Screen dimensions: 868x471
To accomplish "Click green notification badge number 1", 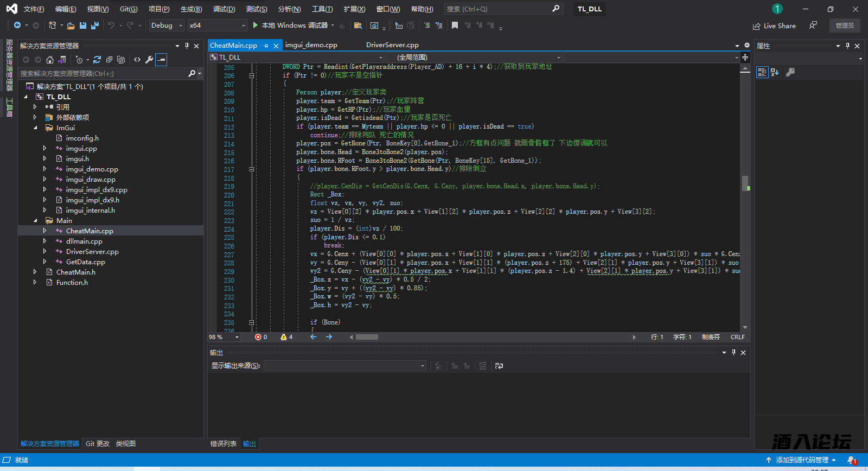I will pos(777,9).
